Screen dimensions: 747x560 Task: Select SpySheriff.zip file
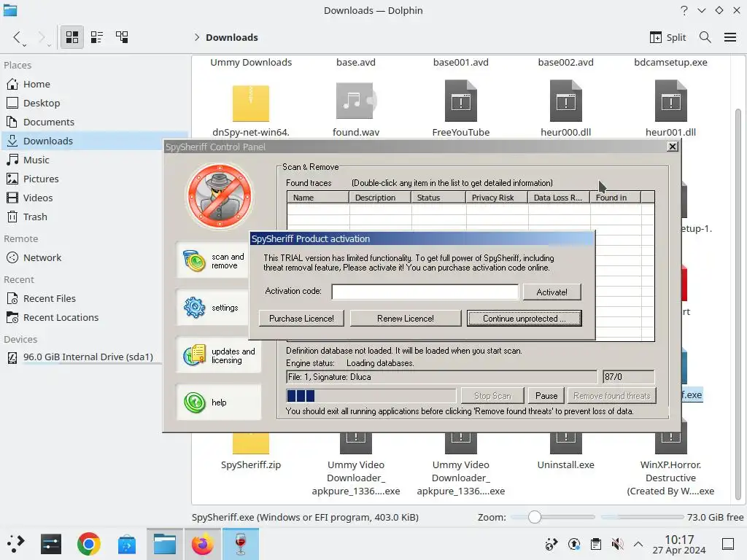[251, 464]
